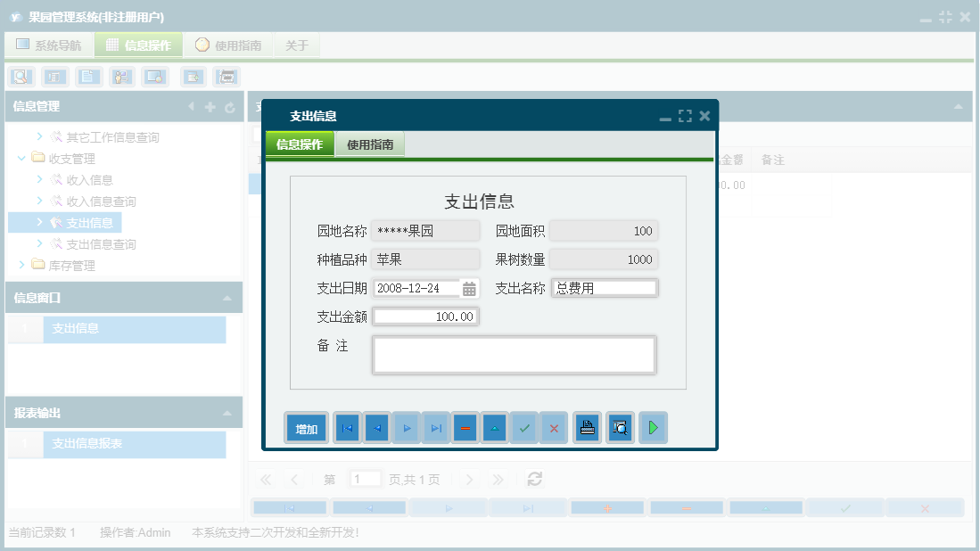Screen dimensions: 980x551
Task: Open print preview in the 支出信息 dialog
Action: pyautogui.click(x=619, y=428)
